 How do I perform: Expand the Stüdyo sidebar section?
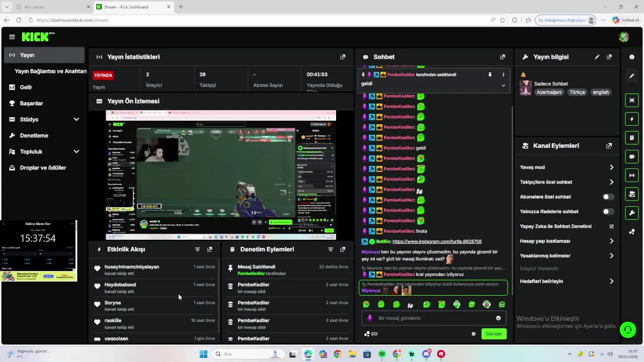pyautogui.click(x=76, y=120)
